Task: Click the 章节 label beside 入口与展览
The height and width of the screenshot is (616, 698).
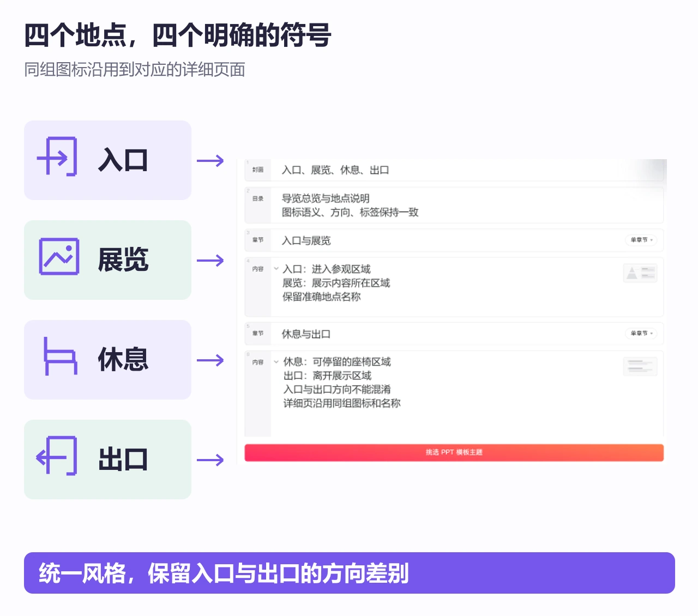Action: (x=258, y=240)
